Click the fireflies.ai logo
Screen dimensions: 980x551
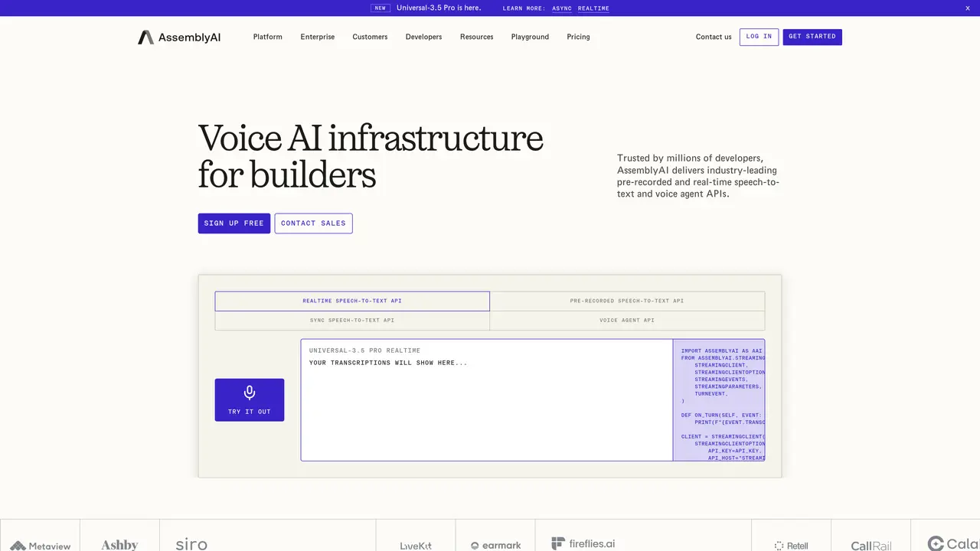coord(583,544)
